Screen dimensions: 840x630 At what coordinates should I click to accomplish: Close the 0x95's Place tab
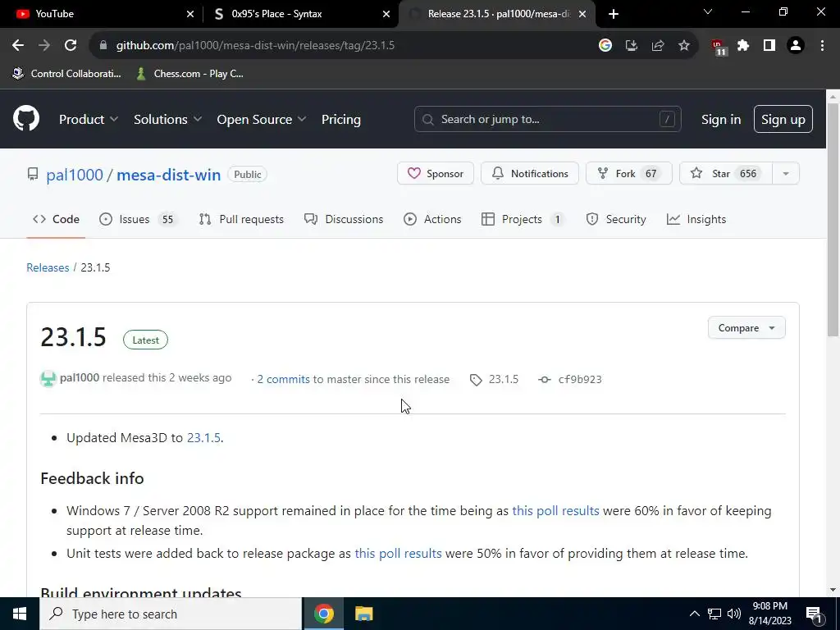coord(386,14)
